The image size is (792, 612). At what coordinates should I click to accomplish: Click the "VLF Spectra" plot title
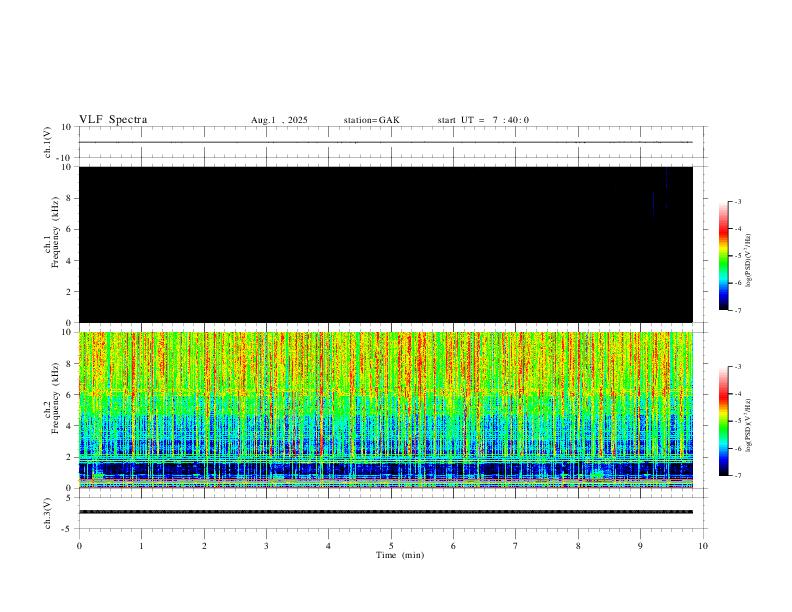113,120
